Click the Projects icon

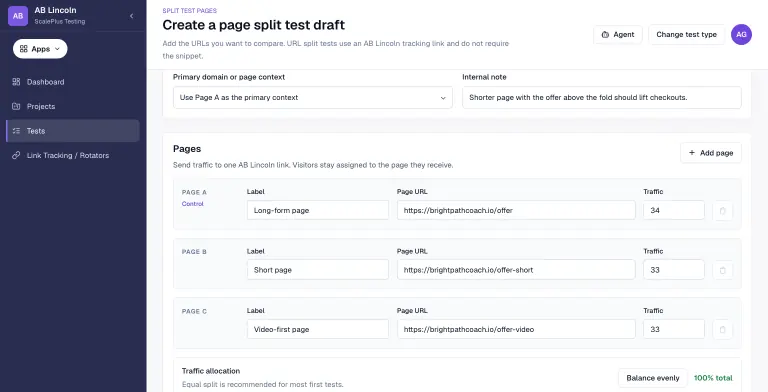coord(16,106)
